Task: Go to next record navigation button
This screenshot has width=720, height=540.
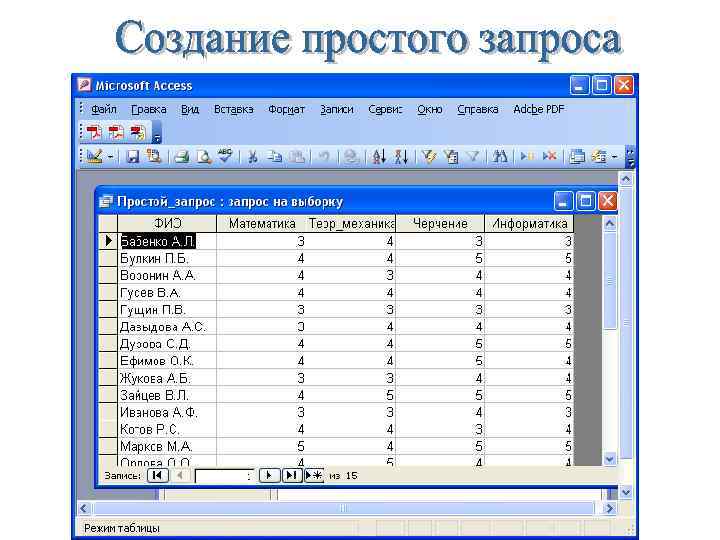Action: click(270, 475)
